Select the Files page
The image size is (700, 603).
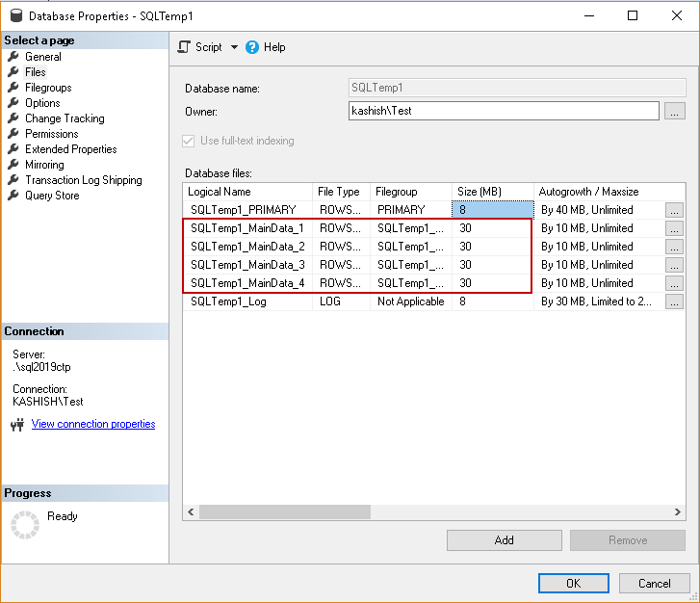36,72
